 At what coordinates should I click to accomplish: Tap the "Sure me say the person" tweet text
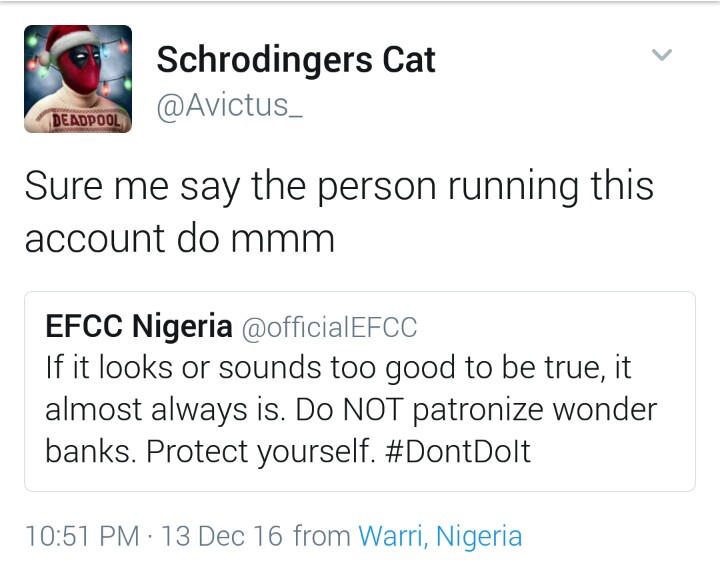(338, 187)
